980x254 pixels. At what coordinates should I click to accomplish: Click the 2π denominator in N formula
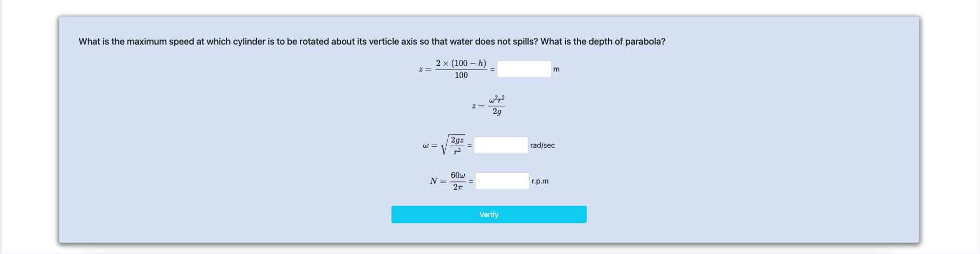(458, 187)
